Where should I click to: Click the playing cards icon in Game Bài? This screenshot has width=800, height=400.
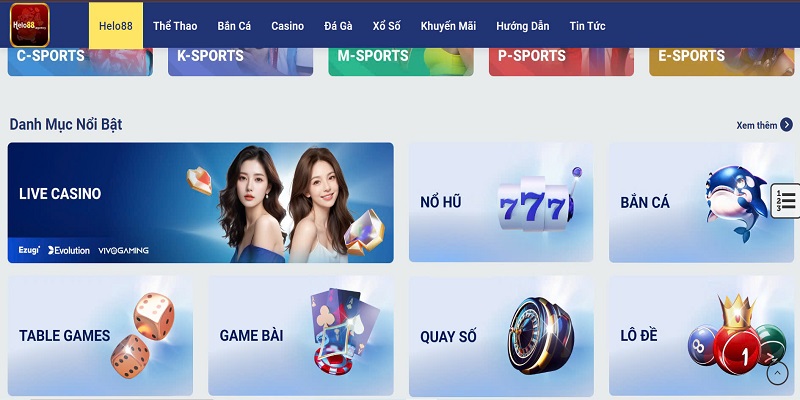(344, 329)
